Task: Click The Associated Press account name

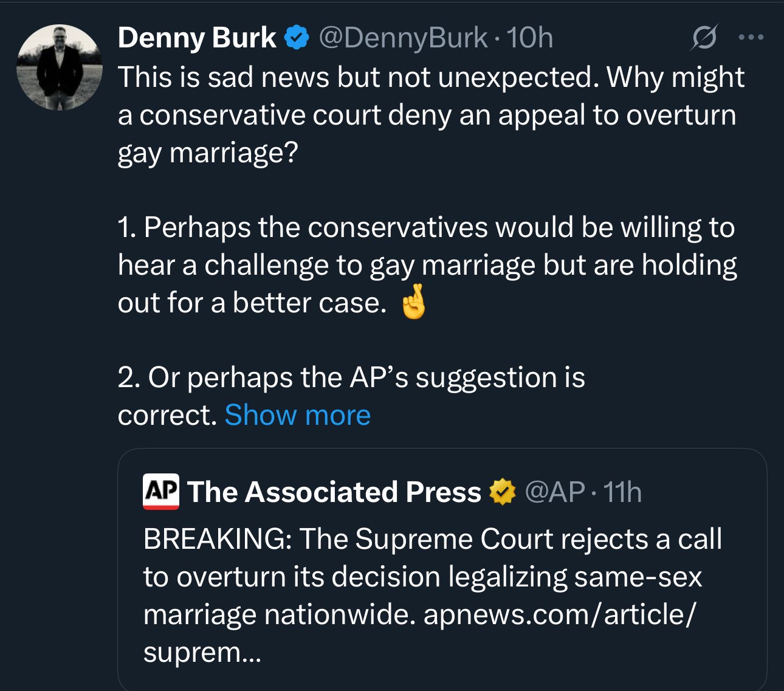Action: [334, 492]
